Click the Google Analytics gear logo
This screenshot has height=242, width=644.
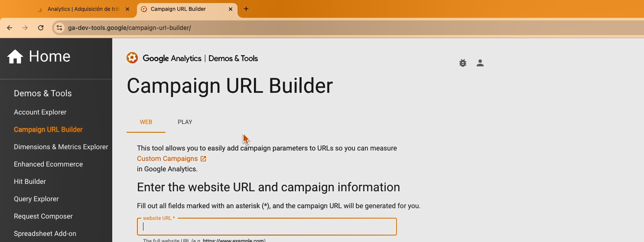coord(132,58)
